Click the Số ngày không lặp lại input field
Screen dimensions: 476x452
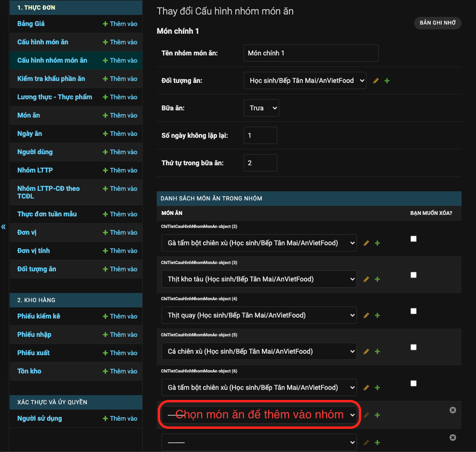click(x=260, y=135)
